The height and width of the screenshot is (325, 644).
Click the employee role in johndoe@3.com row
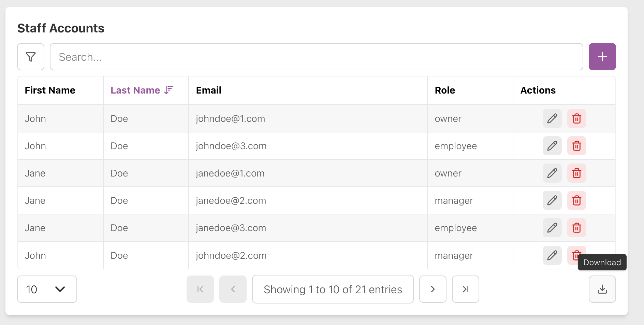pos(456,146)
